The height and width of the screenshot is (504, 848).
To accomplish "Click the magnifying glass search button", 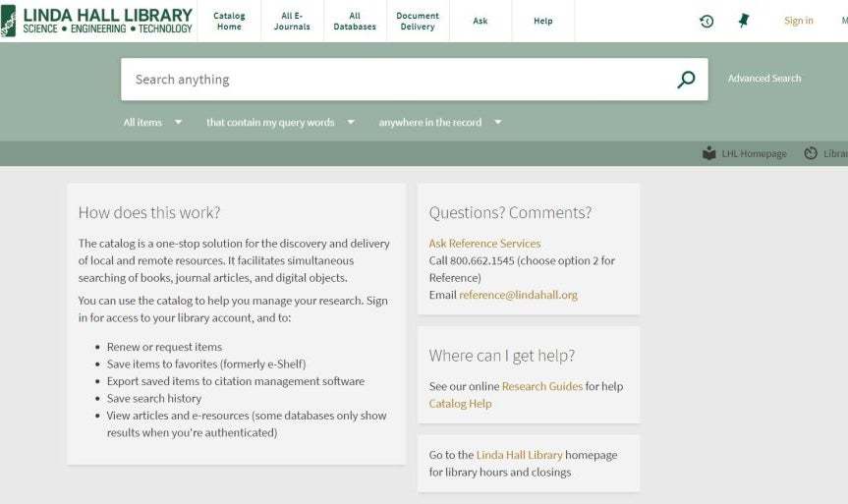I will pos(686,80).
